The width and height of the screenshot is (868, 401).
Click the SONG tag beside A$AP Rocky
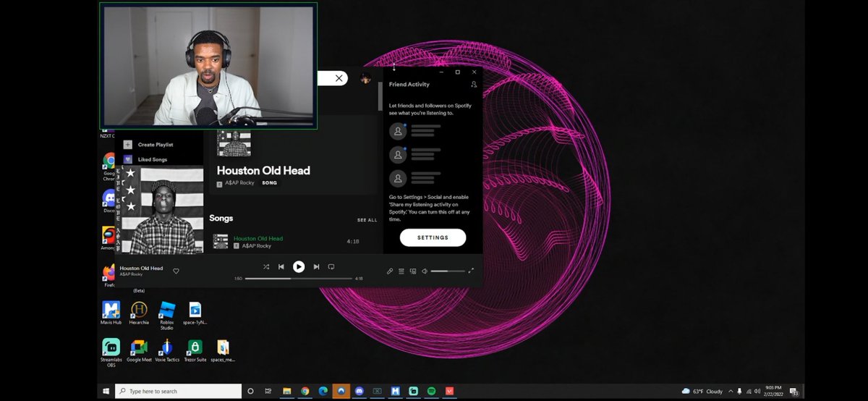(x=269, y=183)
